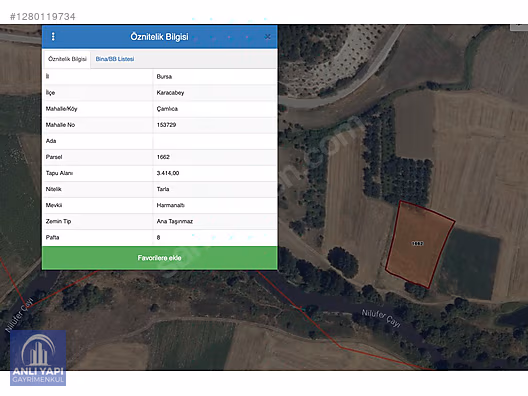Image resolution: width=528 pixels, height=396 pixels.
Task: Click the Karacabey value cell
Action: click(x=215, y=93)
